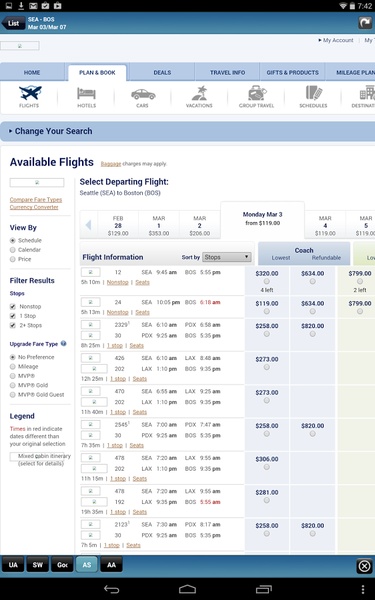Open the GIFTS & PRODUCTS tab
Screen dimensions: 375x600
click(292, 72)
